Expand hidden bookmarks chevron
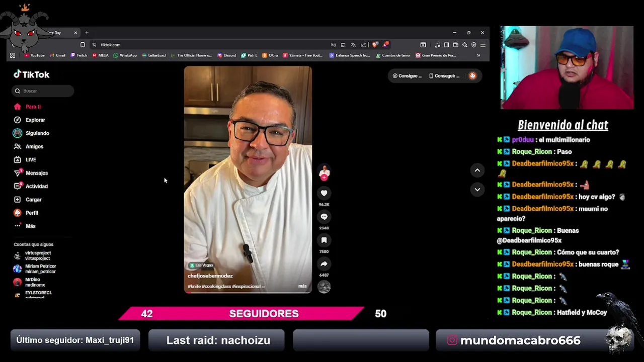The height and width of the screenshot is (362, 644). (478, 55)
